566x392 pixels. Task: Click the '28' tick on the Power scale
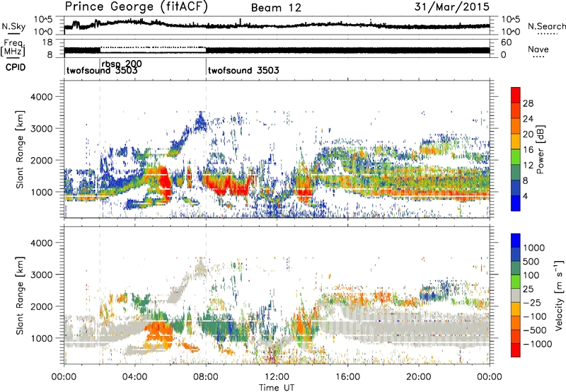pos(528,103)
